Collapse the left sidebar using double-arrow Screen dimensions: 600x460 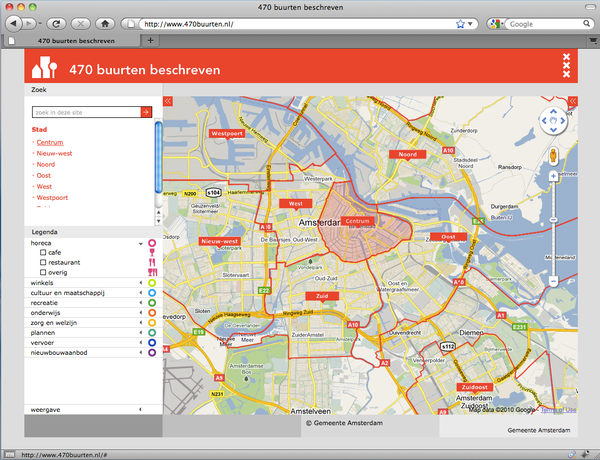[168, 101]
